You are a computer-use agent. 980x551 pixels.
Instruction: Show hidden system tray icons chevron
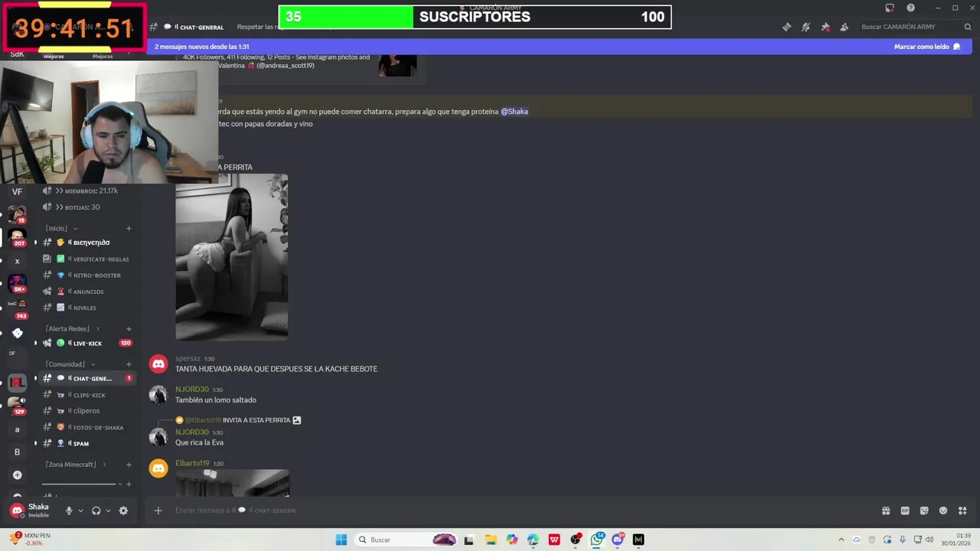[841, 540]
